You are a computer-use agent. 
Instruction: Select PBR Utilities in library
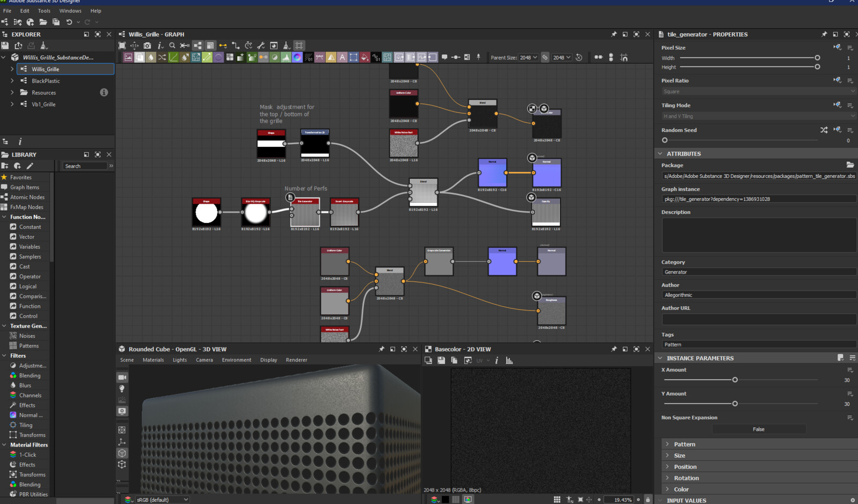click(33, 494)
